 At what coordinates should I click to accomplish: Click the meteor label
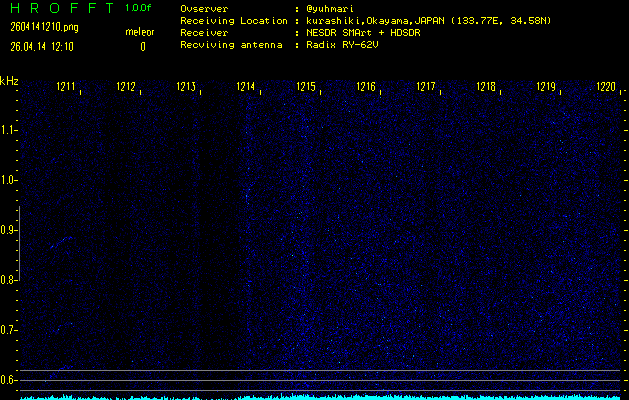tap(140, 32)
